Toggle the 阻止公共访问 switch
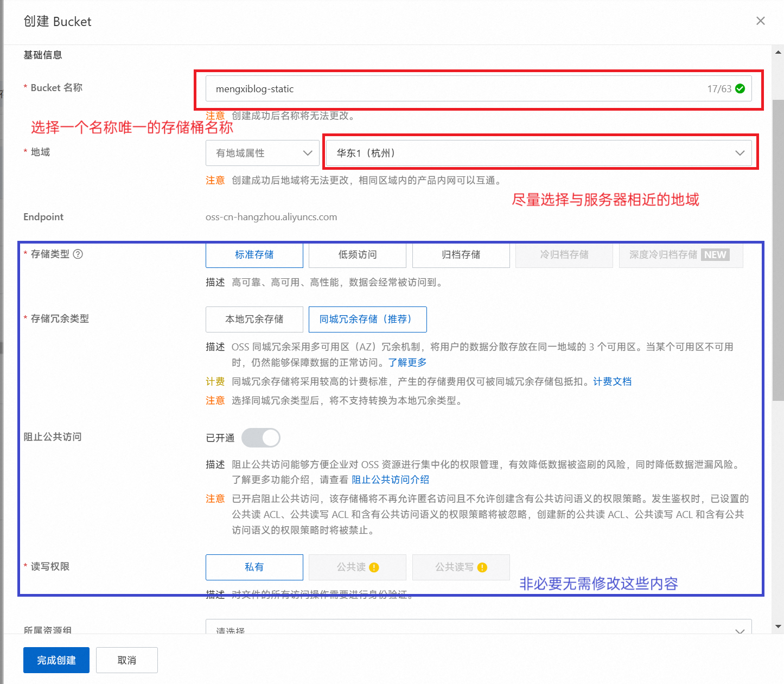 261,438
